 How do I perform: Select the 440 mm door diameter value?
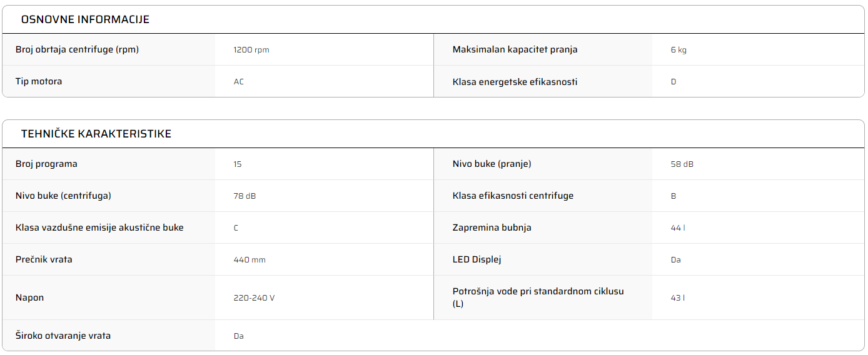click(250, 260)
